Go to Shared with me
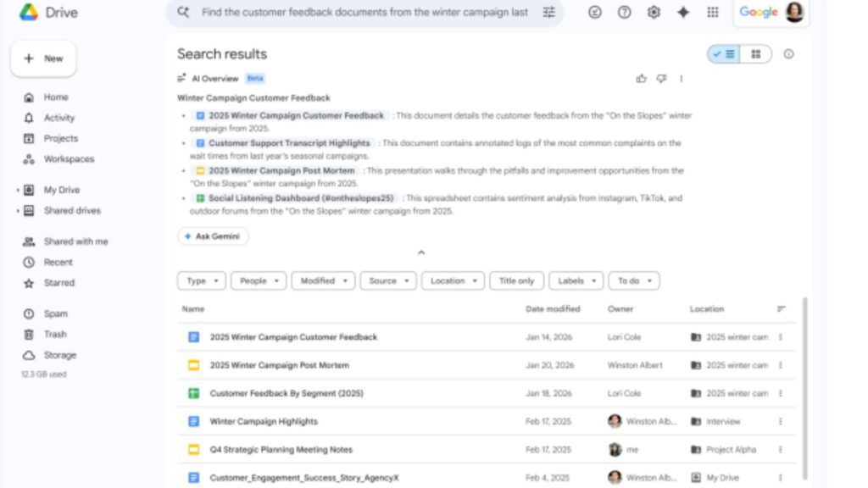Viewport: 868px width, 488px height. click(75, 241)
